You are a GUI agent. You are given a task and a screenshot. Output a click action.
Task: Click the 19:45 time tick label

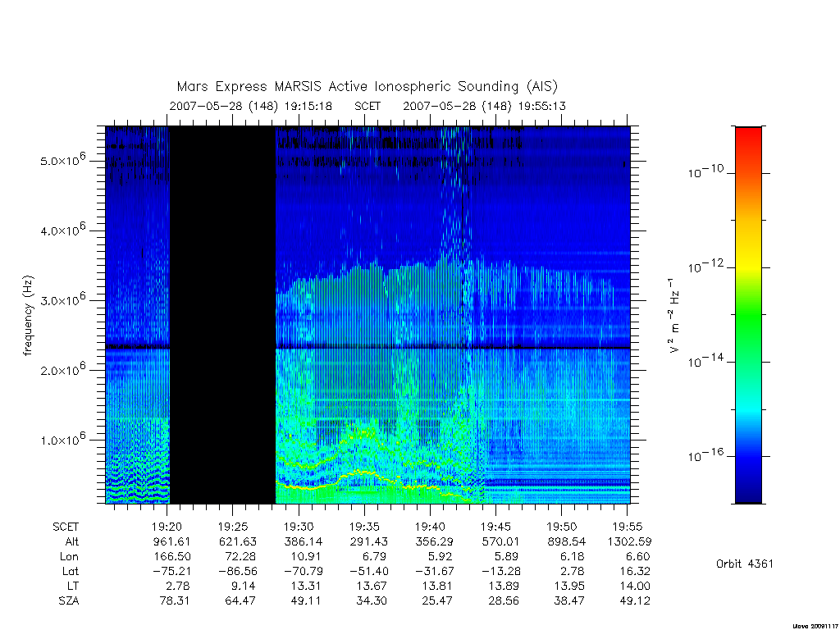coord(495,527)
